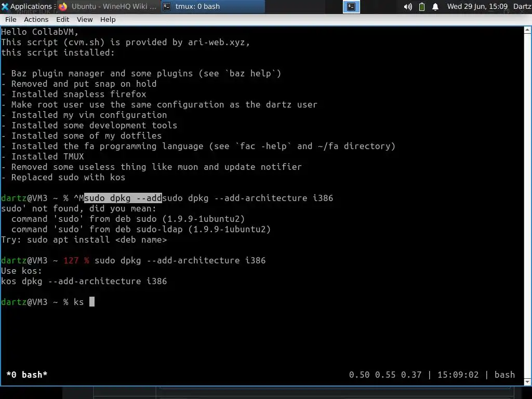Open the View menu
This screenshot has height=399, width=532.
tap(85, 19)
